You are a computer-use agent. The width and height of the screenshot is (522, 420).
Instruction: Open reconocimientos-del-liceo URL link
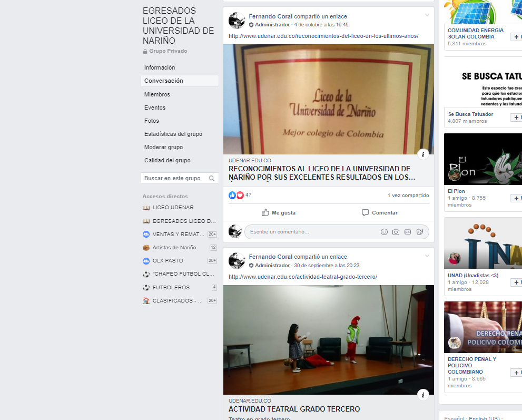click(323, 36)
